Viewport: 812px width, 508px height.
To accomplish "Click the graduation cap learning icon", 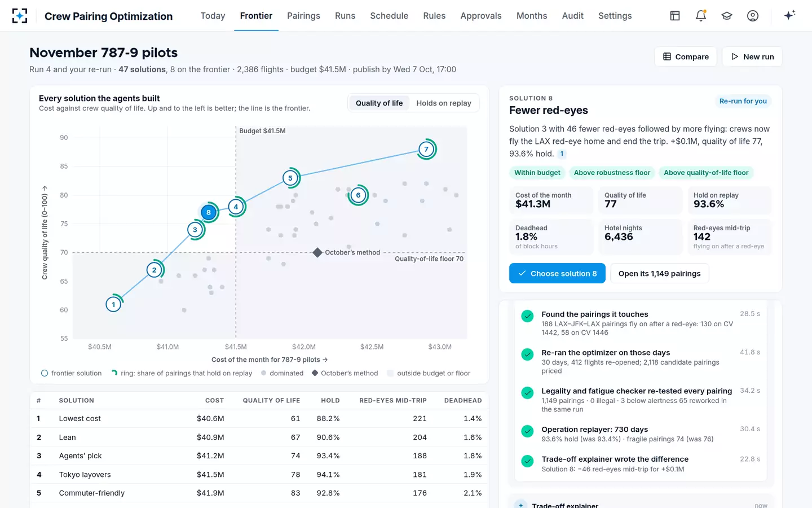I will (x=727, y=16).
